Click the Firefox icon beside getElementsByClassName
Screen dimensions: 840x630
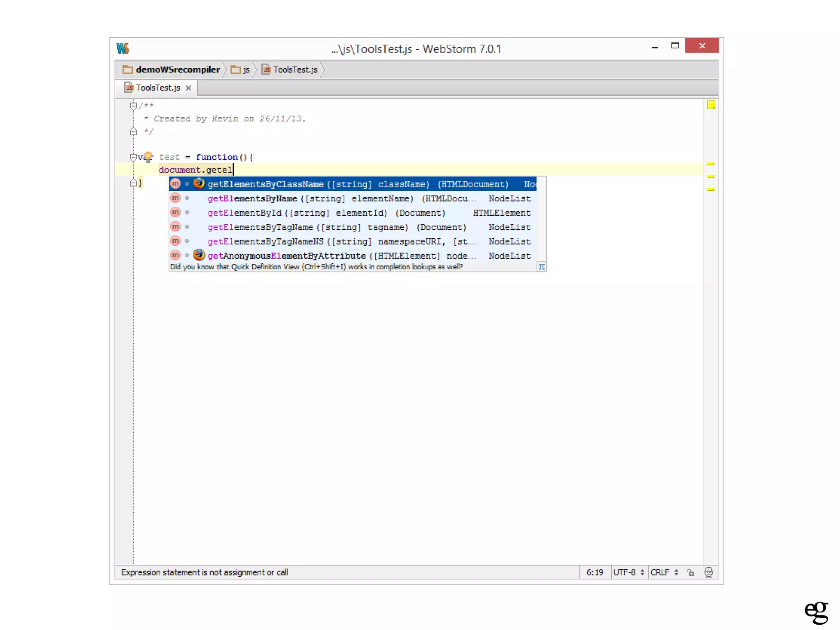(x=199, y=183)
